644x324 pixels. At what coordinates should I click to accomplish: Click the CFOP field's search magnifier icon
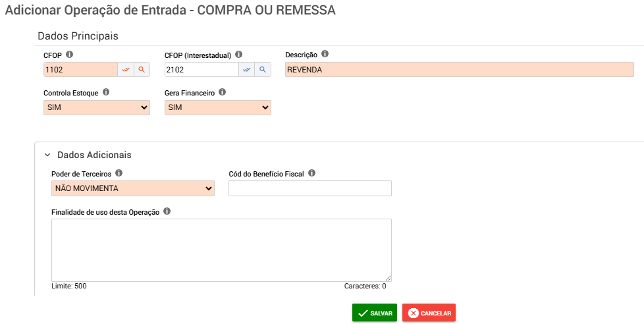point(142,70)
